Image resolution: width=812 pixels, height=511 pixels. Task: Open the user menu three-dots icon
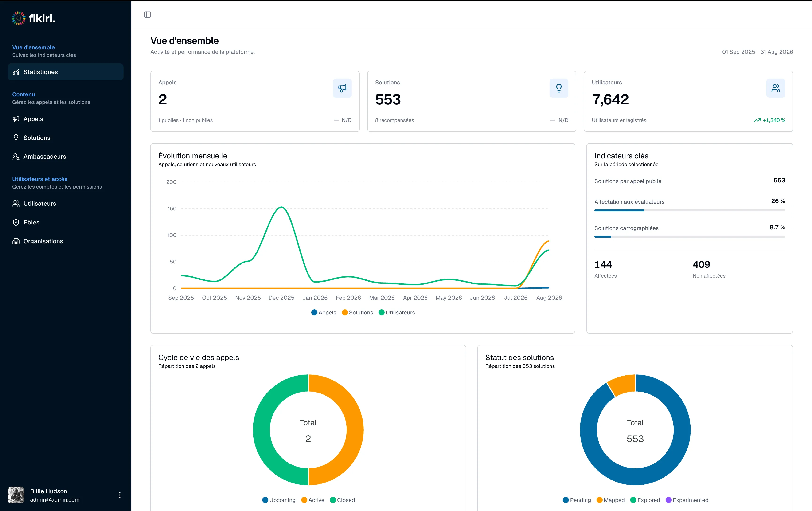coord(120,495)
